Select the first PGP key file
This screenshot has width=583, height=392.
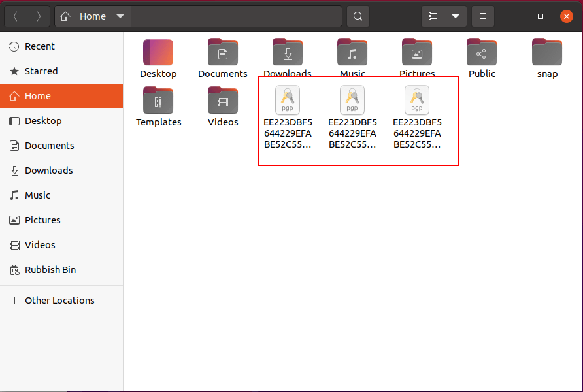click(x=288, y=101)
